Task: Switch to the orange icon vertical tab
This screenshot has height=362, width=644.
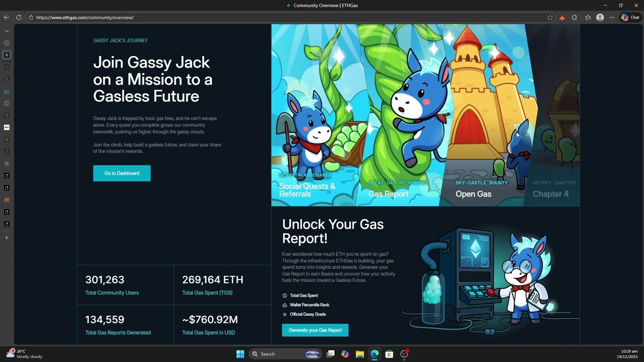Action: [7, 200]
